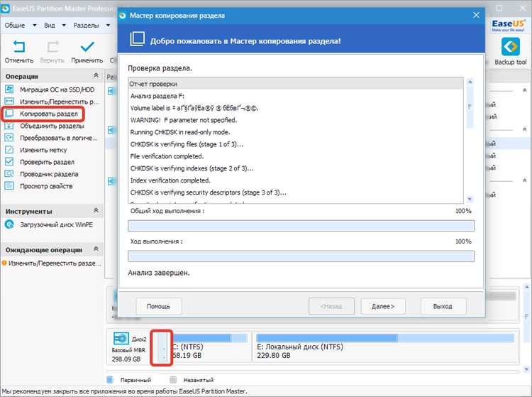This screenshot has width=532, height=397.
Task: Click the 'Анализ раздела F:' report line
Action: click(157, 96)
